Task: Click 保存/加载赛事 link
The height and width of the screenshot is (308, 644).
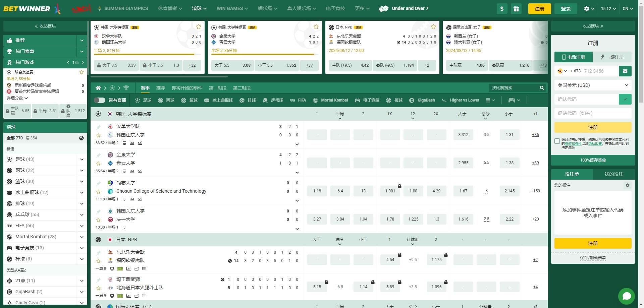Action: (593, 258)
